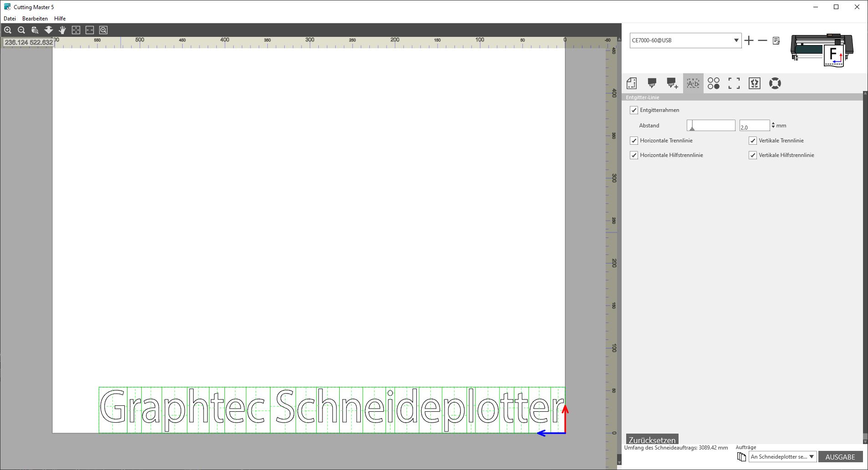The height and width of the screenshot is (470, 868).
Task: Click the Umfang des Schneideauftrags 3089.42 mm text
Action: (x=676, y=448)
